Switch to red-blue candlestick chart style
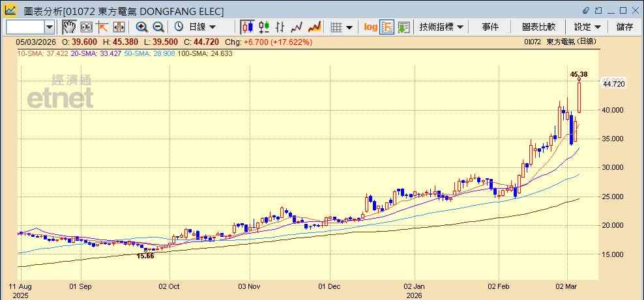 pyautogui.click(x=247, y=27)
